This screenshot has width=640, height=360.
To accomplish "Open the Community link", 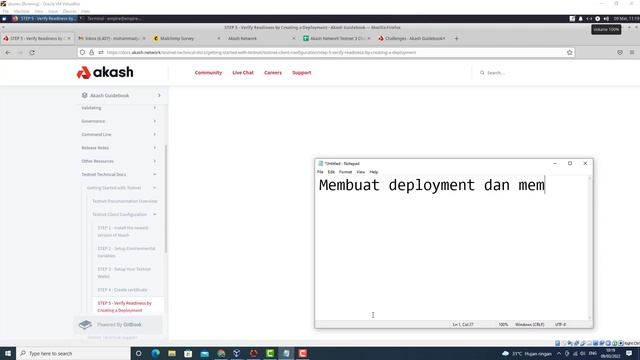I will tap(208, 73).
